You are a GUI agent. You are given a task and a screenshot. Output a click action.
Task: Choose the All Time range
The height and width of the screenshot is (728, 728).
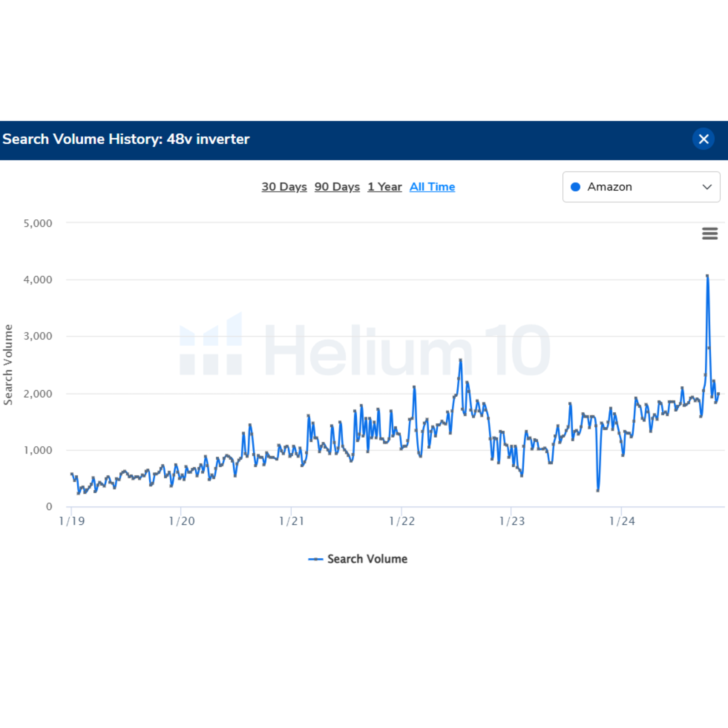pos(432,187)
